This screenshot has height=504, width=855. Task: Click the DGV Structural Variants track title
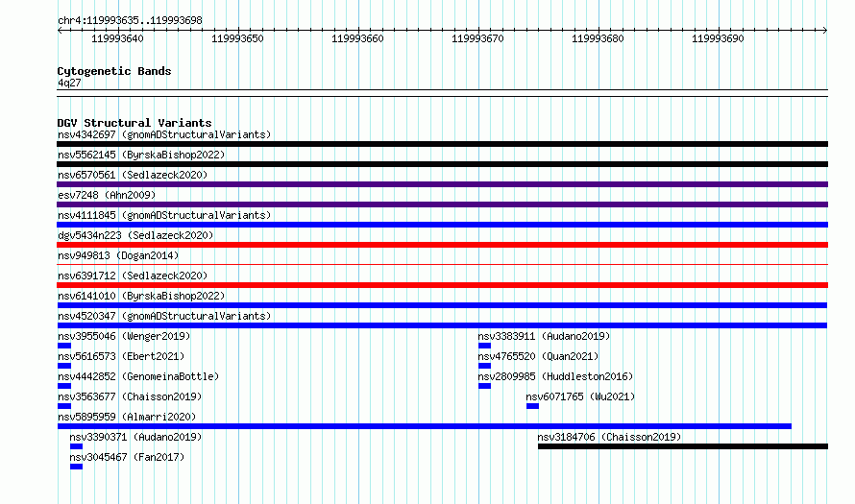click(x=134, y=123)
